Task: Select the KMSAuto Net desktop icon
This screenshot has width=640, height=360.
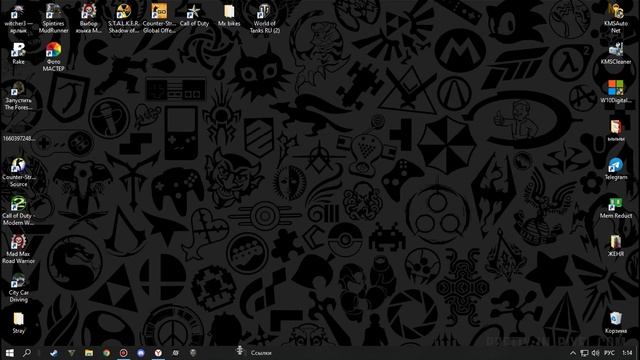Action: point(616,11)
